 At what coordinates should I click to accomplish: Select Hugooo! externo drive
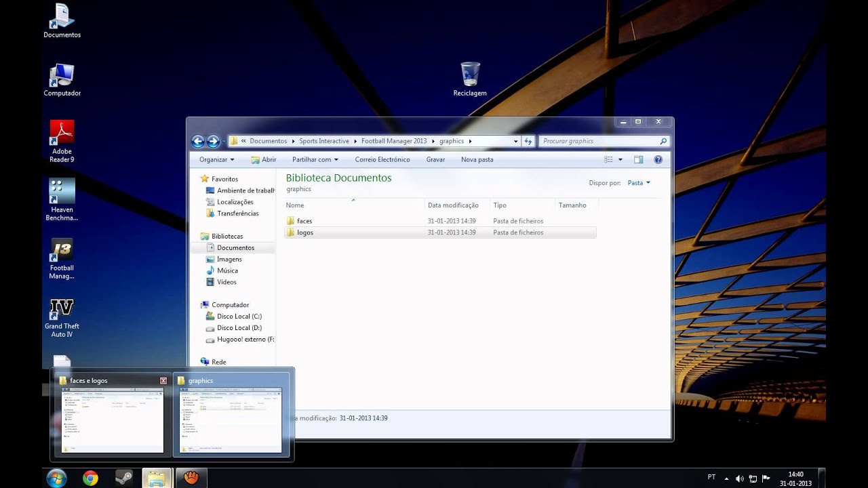coord(239,340)
